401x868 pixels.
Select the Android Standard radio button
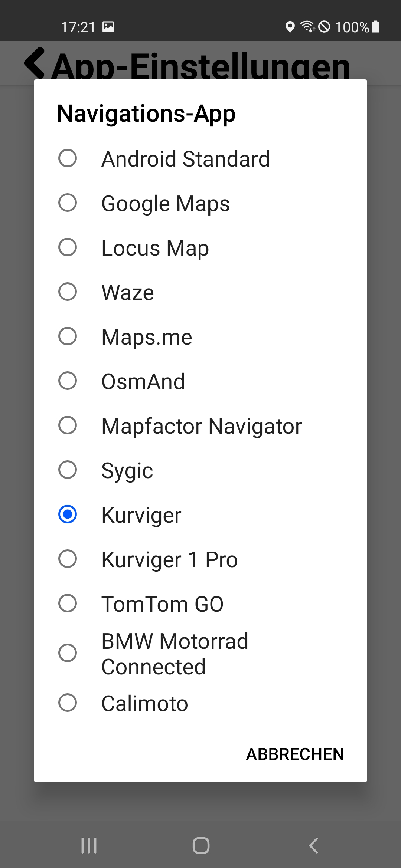click(x=68, y=158)
